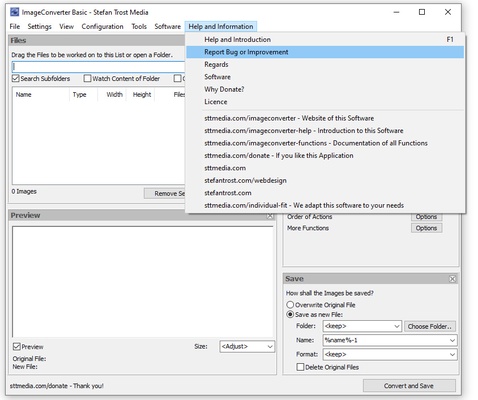Open sttmedia.com/imageconverter Website of this Software link

tap(325, 118)
